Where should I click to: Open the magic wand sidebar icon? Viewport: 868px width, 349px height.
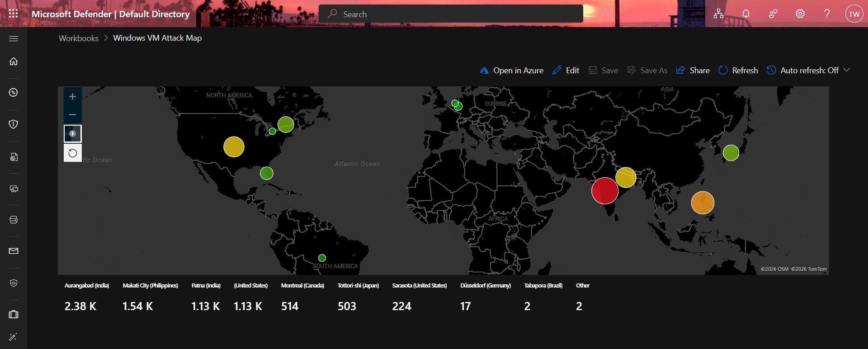point(14,337)
